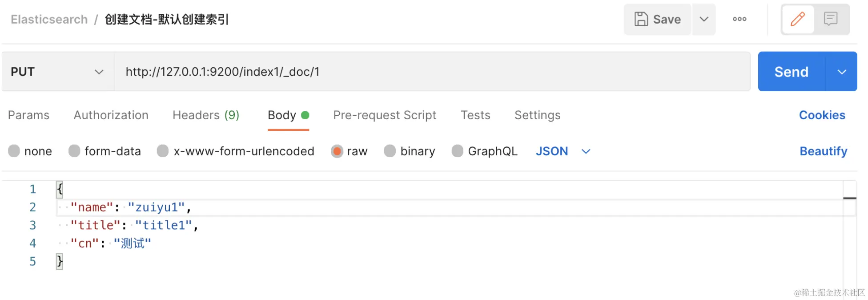The width and height of the screenshot is (868, 300).
Task: Select the none body type
Action: tap(14, 151)
